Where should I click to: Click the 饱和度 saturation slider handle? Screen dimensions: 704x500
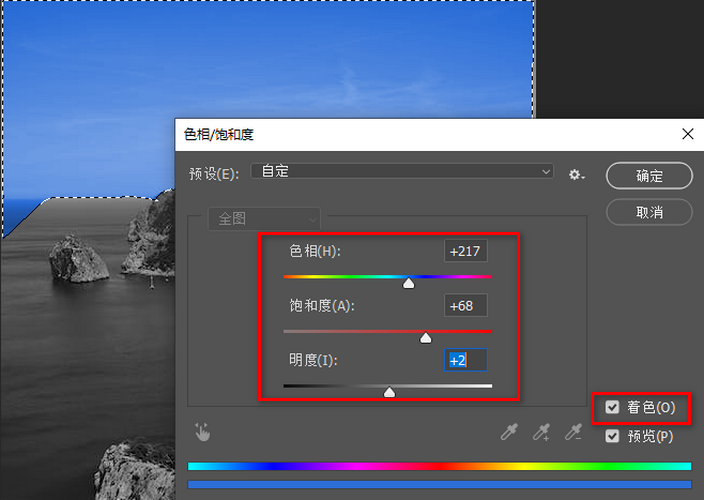pyautogui.click(x=426, y=338)
